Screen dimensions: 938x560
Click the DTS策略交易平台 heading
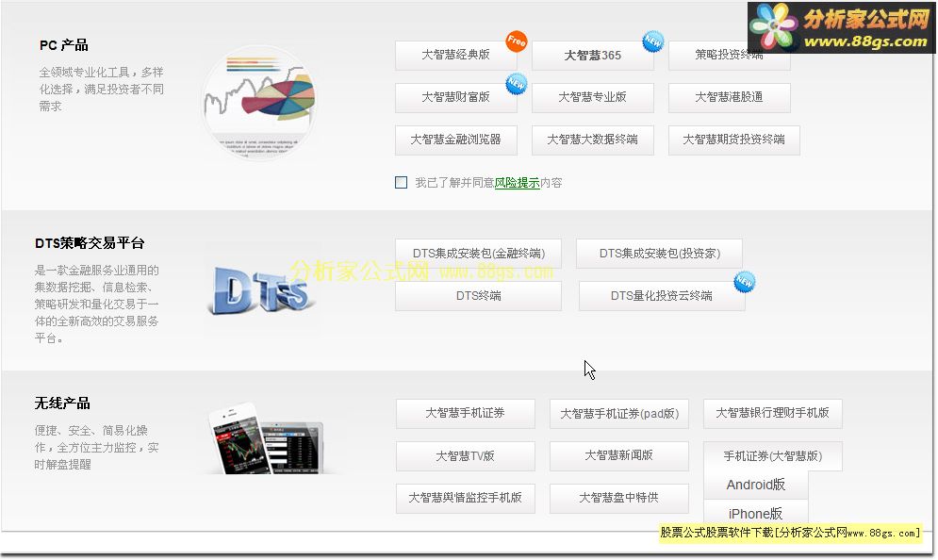point(90,243)
